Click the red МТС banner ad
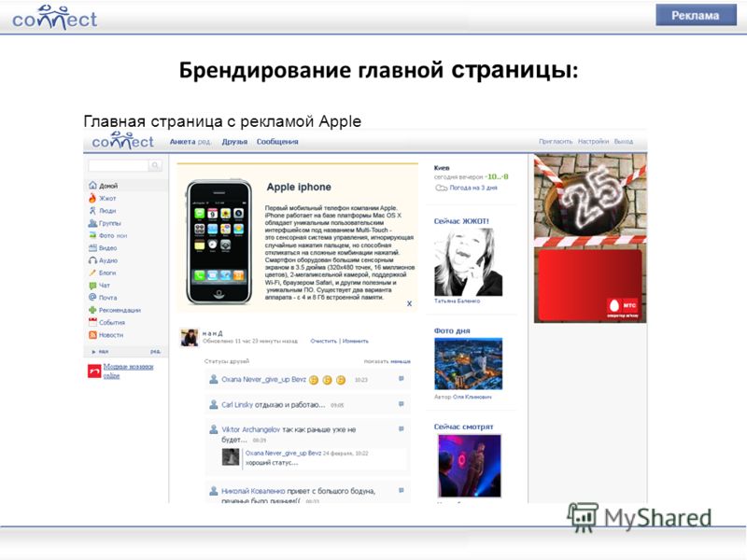The height and width of the screenshot is (560, 747). [x=590, y=286]
